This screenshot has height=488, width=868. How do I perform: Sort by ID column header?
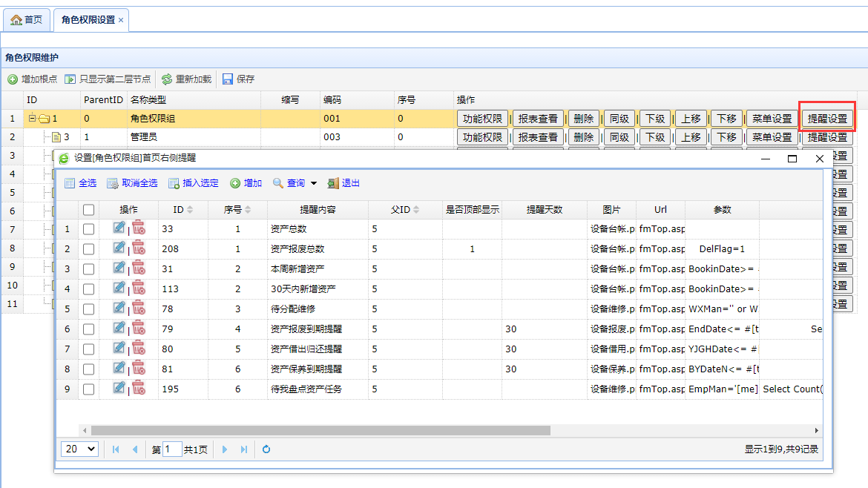pyautogui.click(x=183, y=210)
